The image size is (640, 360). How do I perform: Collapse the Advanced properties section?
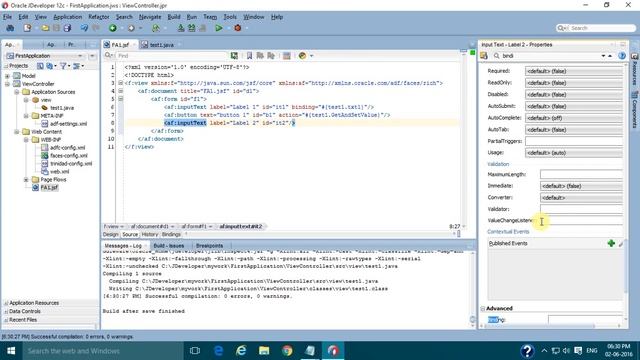(483, 309)
